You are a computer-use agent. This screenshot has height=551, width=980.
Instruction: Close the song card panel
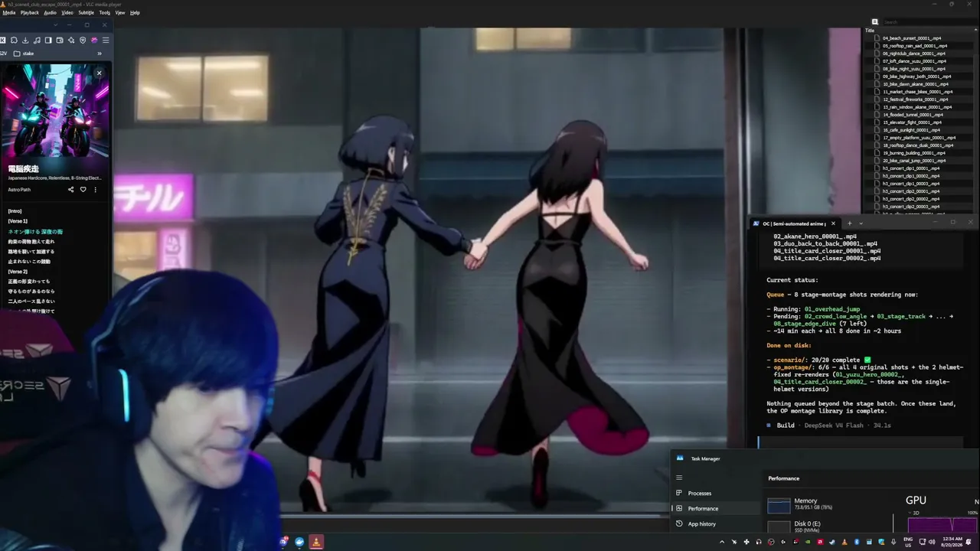[x=99, y=73]
